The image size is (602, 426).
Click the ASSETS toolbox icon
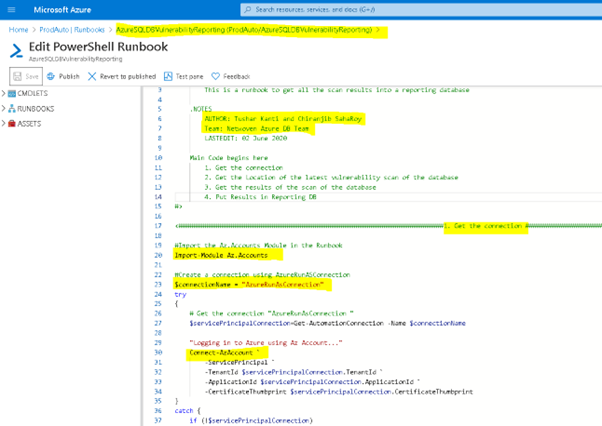(12, 124)
